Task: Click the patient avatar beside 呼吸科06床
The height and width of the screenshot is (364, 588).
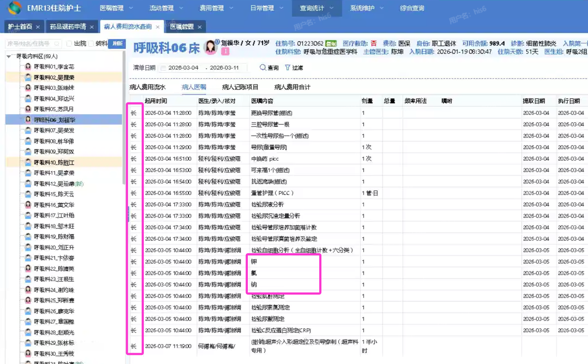Action: (210, 48)
